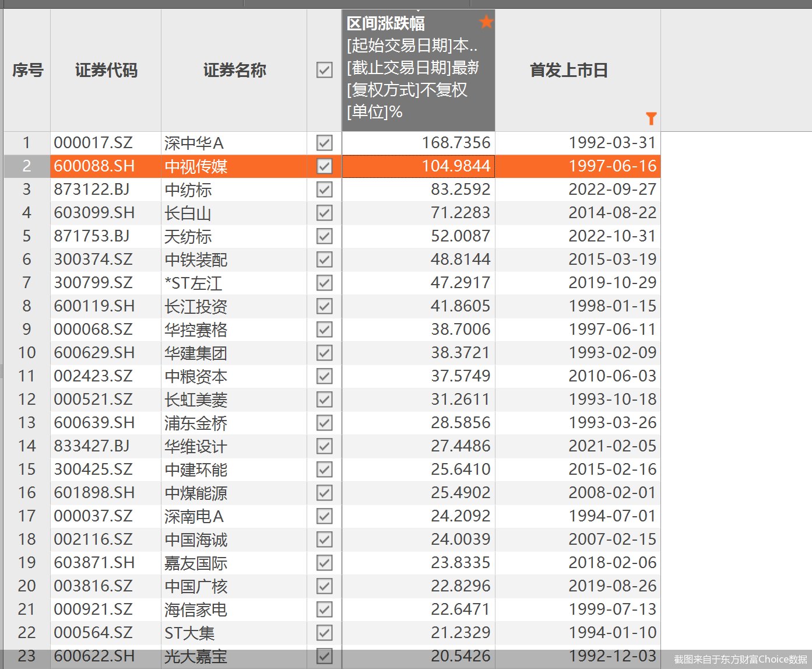The image size is (812, 669).
Task: Toggle checkbox for 华控赛格 row
Action: pos(325,330)
